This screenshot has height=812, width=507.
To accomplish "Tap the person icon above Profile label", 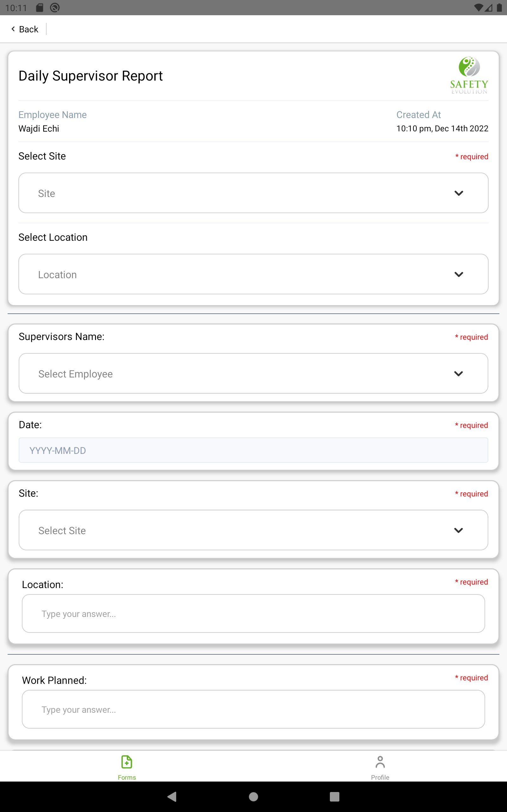I will click(x=380, y=760).
